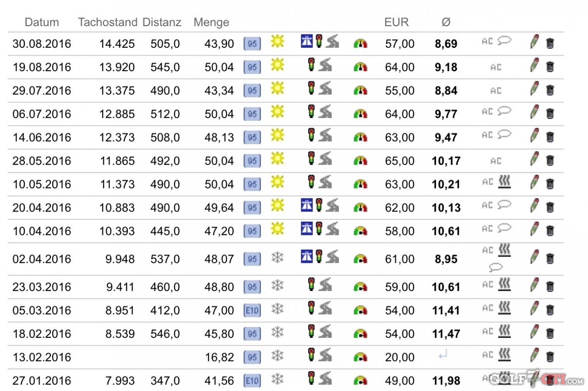Click the motorway icon in 20.04.2016 row
The image size is (588, 391).
[x=307, y=205]
